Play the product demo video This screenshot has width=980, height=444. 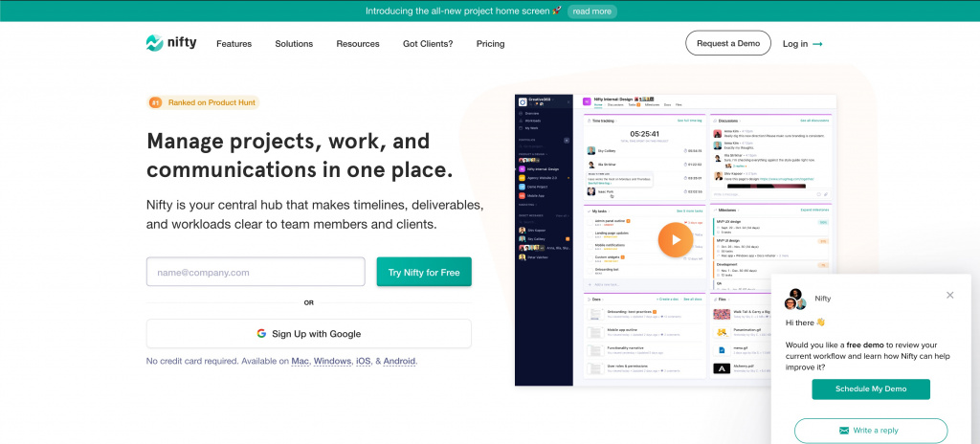[x=675, y=240]
